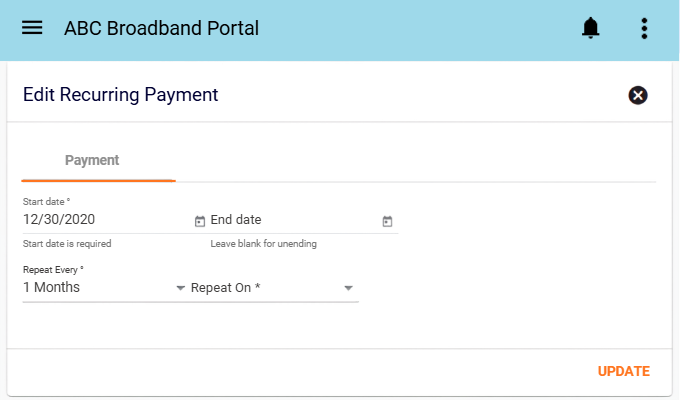This screenshot has height=400, width=680.
Task: Expand the Repeat Every dropdown arrow
Action: point(180,288)
